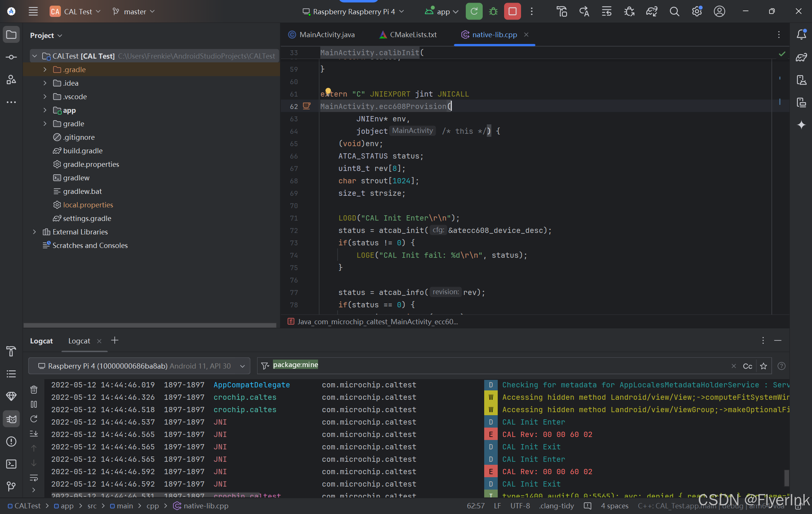Expand the .gradle folder
The image size is (812, 514).
45,70
